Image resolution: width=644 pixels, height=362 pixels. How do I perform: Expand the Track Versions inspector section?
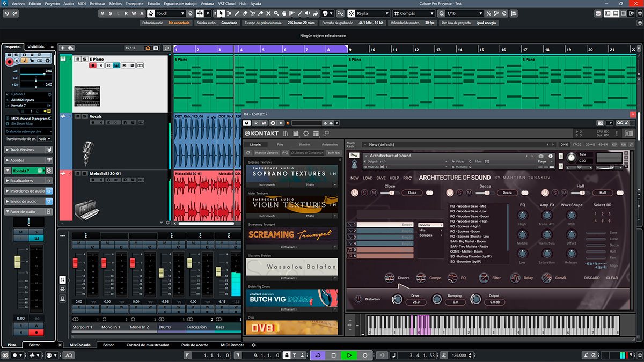click(x=28, y=150)
